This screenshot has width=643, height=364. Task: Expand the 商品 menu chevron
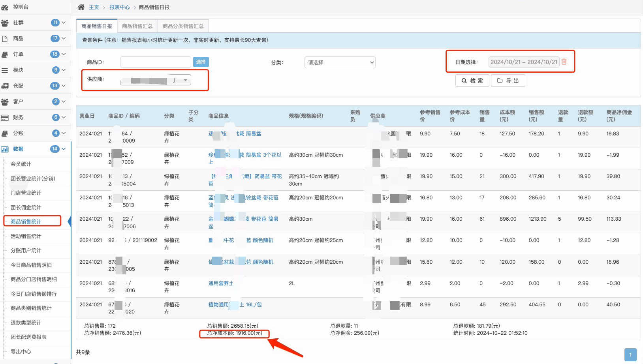click(64, 38)
